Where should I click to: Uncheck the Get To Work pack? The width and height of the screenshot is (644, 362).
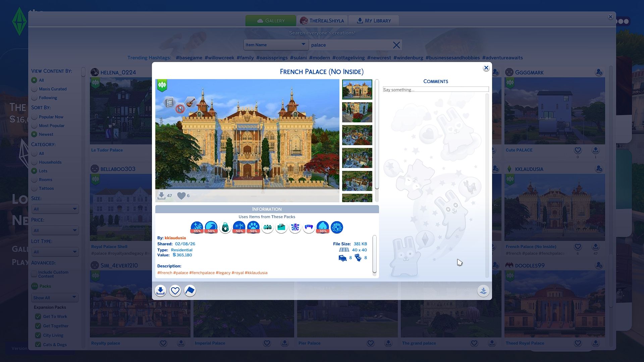click(x=38, y=316)
